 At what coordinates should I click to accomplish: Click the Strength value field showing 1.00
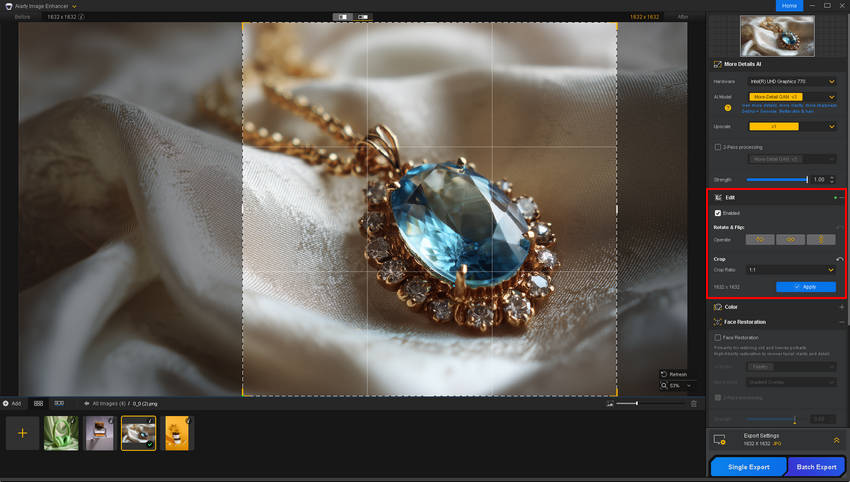tap(819, 179)
